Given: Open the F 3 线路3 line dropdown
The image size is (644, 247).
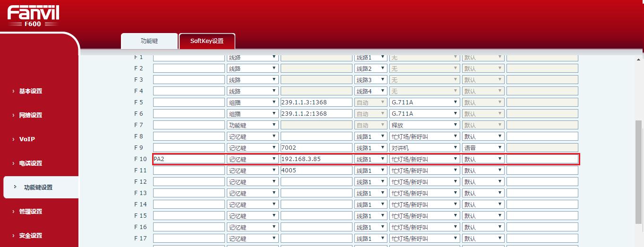Looking at the screenshot, I should point(371,80).
